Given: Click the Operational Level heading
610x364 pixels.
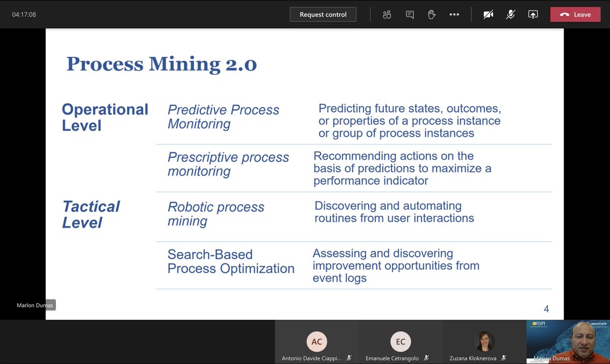Looking at the screenshot, I should (105, 117).
